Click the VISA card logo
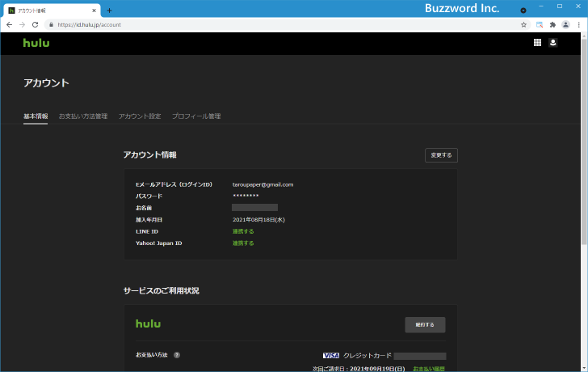The width and height of the screenshot is (588, 372). coord(331,356)
